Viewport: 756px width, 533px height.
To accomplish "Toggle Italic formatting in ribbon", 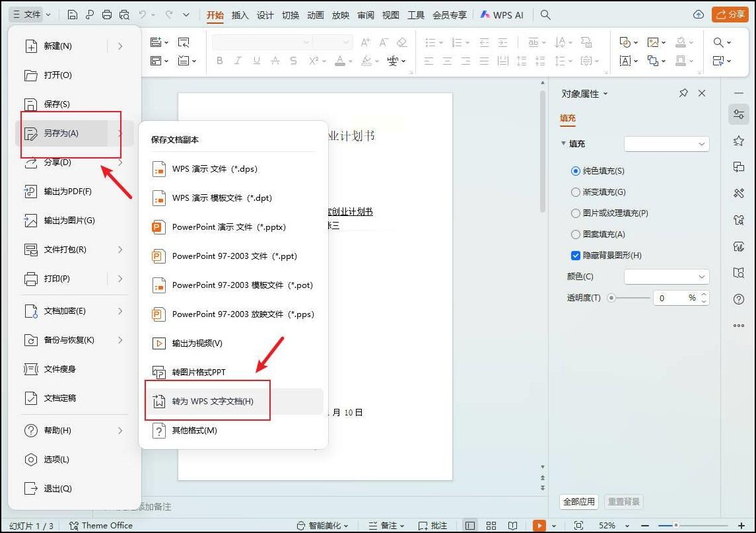I will point(238,61).
